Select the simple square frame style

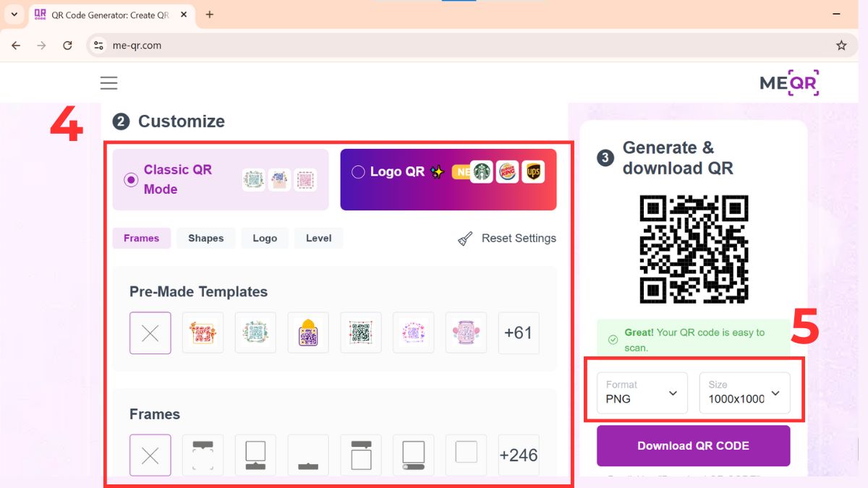point(466,455)
